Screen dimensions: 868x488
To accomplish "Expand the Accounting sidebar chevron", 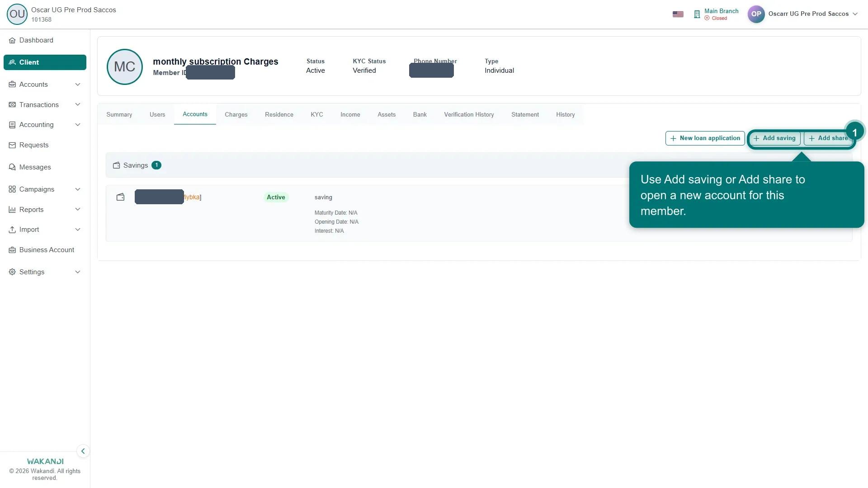I will point(78,125).
